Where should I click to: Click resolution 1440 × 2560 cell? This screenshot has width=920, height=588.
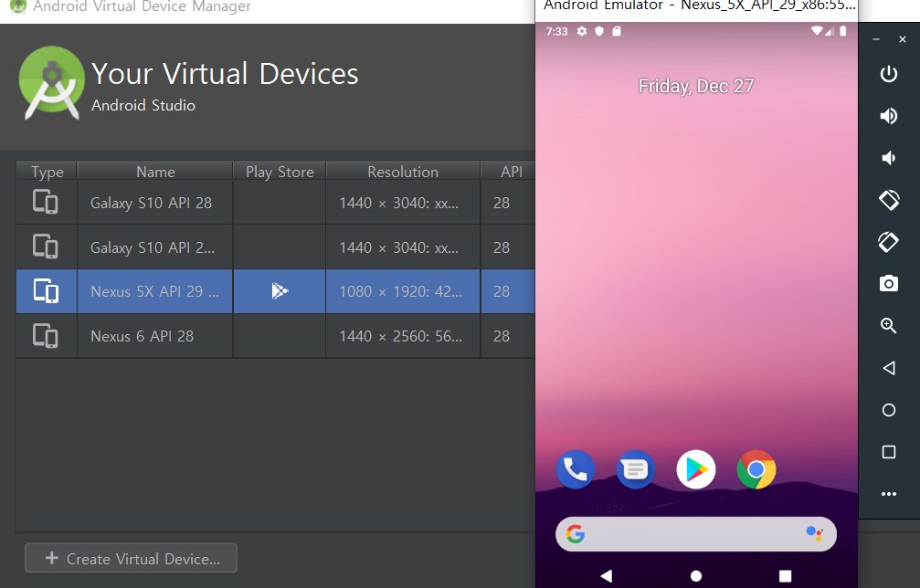pyautogui.click(x=401, y=336)
